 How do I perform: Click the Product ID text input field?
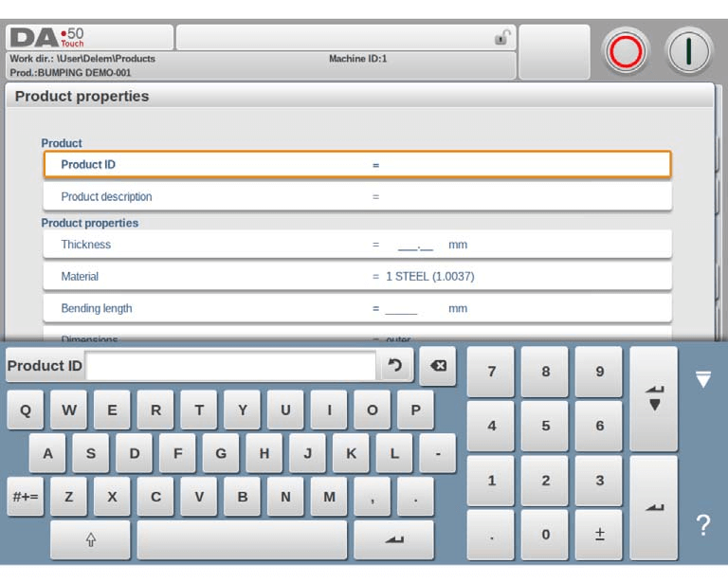point(231,366)
